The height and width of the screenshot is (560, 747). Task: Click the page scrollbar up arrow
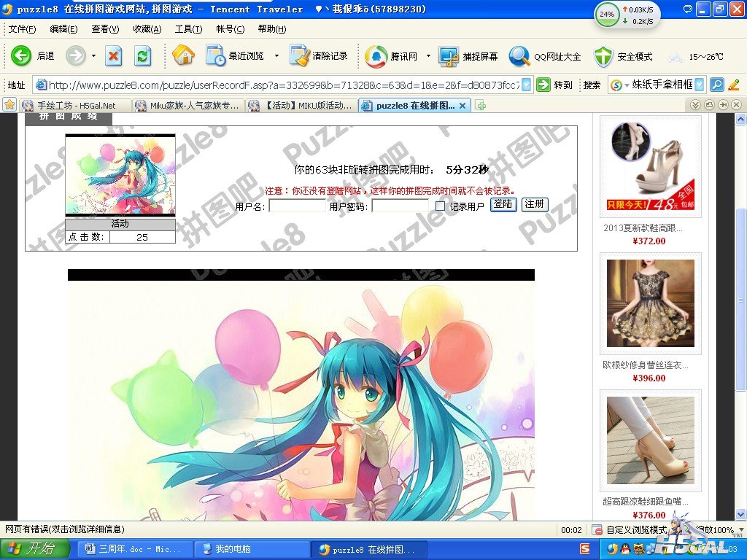click(740, 119)
